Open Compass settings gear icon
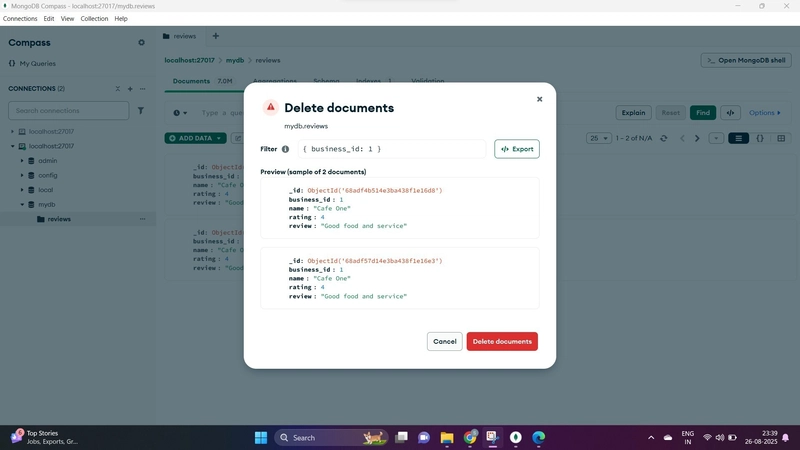The height and width of the screenshot is (450, 800). pyautogui.click(x=141, y=42)
